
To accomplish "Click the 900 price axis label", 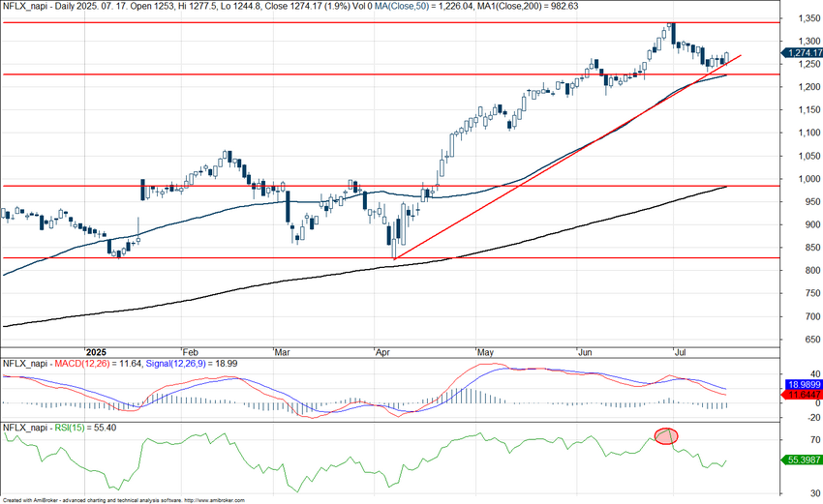I will [812, 225].
